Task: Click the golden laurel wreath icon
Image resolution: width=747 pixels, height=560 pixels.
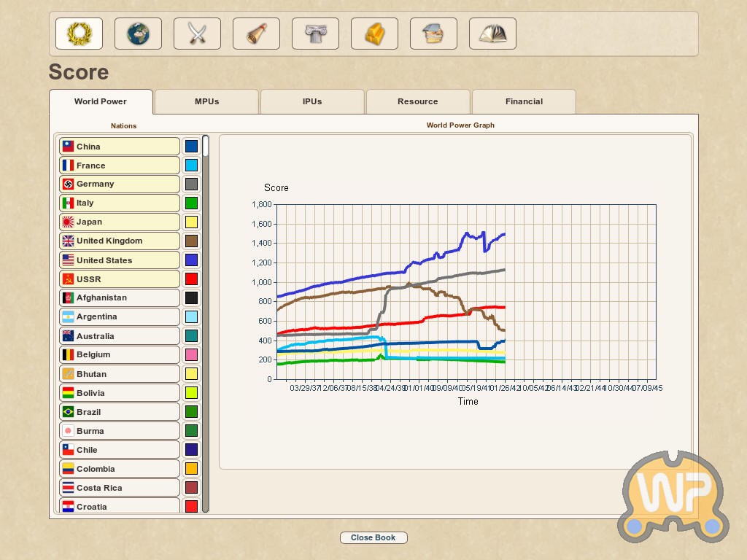Action: [79, 34]
